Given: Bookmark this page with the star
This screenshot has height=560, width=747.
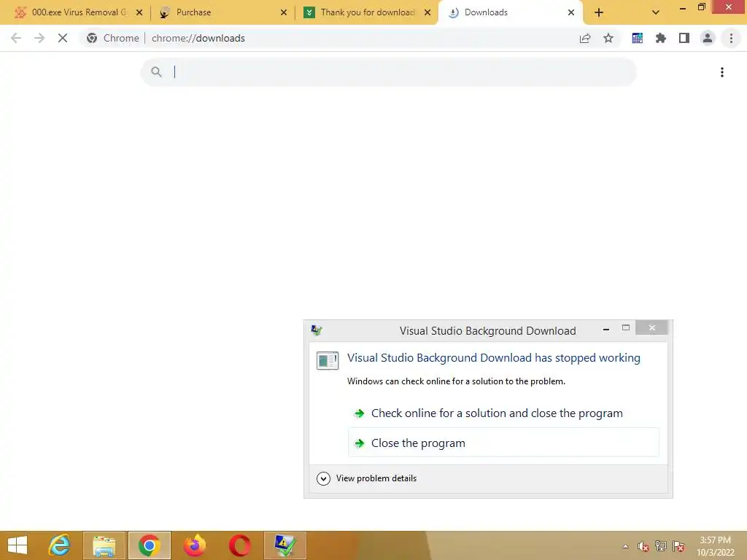Looking at the screenshot, I should (x=608, y=38).
